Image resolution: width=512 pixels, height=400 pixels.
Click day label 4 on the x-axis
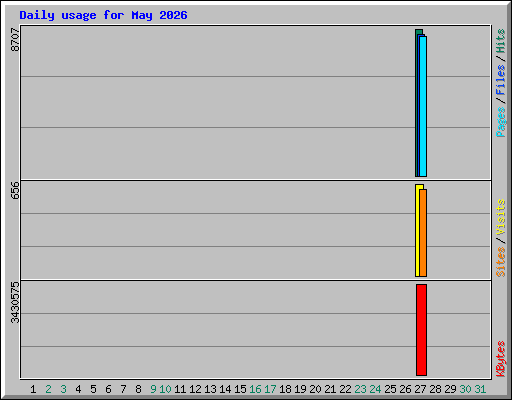pyautogui.click(x=78, y=389)
